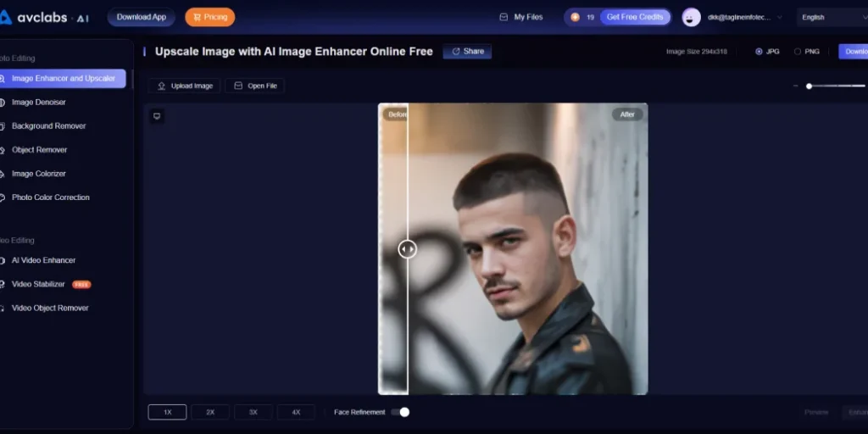Expand the account email dropdown

click(780, 17)
